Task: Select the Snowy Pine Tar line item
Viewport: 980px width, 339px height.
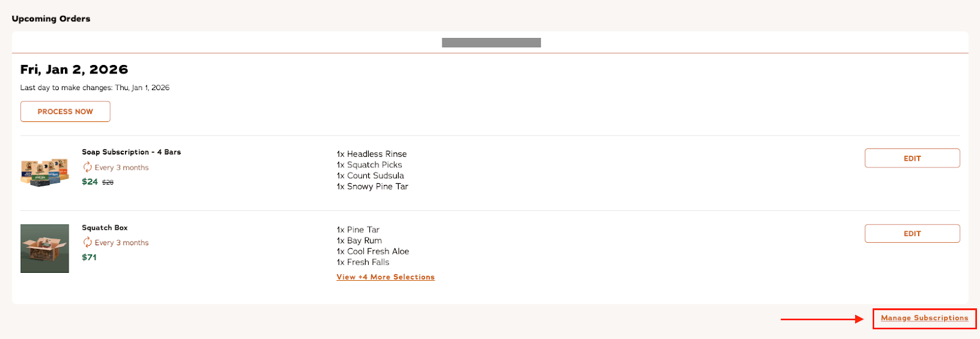Action: tap(372, 186)
